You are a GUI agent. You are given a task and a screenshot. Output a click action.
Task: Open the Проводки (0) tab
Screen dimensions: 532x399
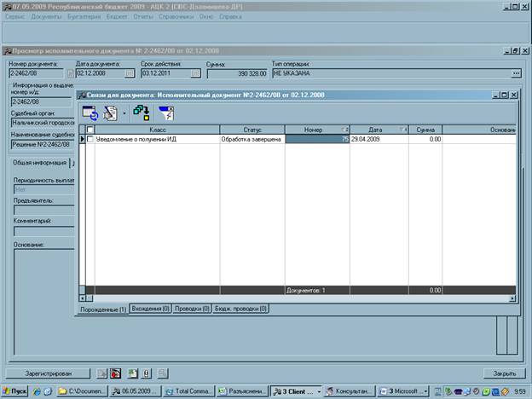pyautogui.click(x=192, y=309)
